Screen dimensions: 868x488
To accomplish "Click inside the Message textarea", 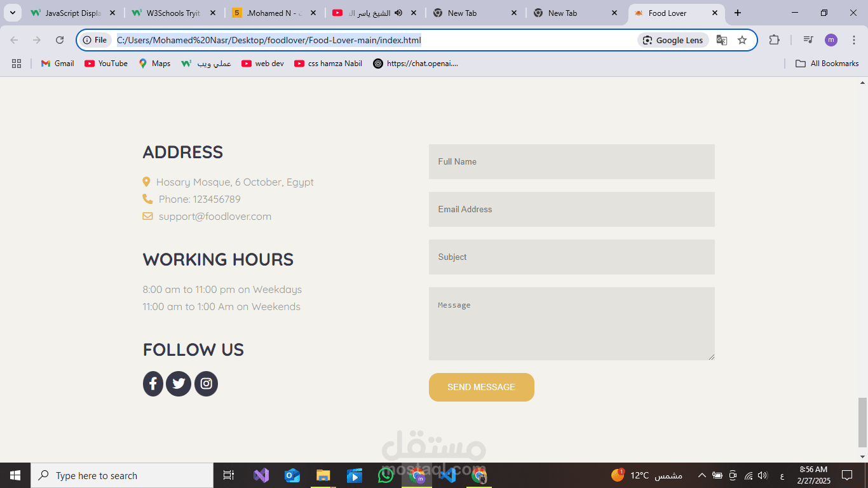I will pyautogui.click(x=572, y=323).
